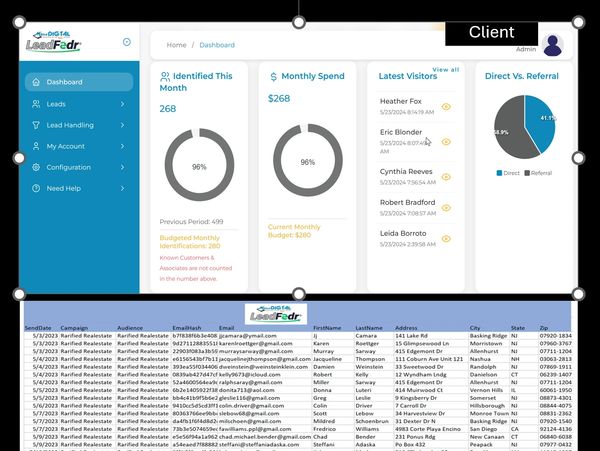Open the Leads sidebar item

click(x=79, y=104)
